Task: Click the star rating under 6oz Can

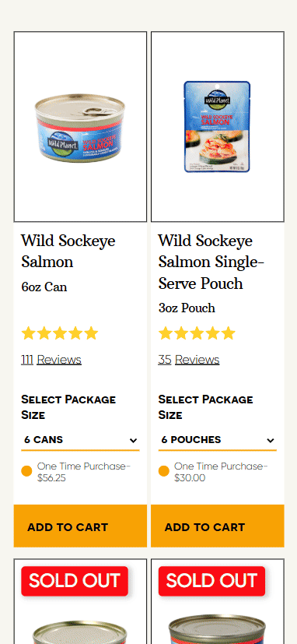Action: click(60, 333)
